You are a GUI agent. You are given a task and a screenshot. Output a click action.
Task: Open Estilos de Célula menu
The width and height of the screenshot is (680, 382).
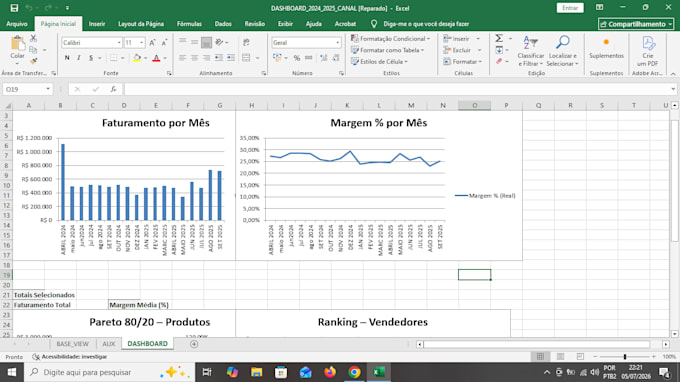click(379, 62)
